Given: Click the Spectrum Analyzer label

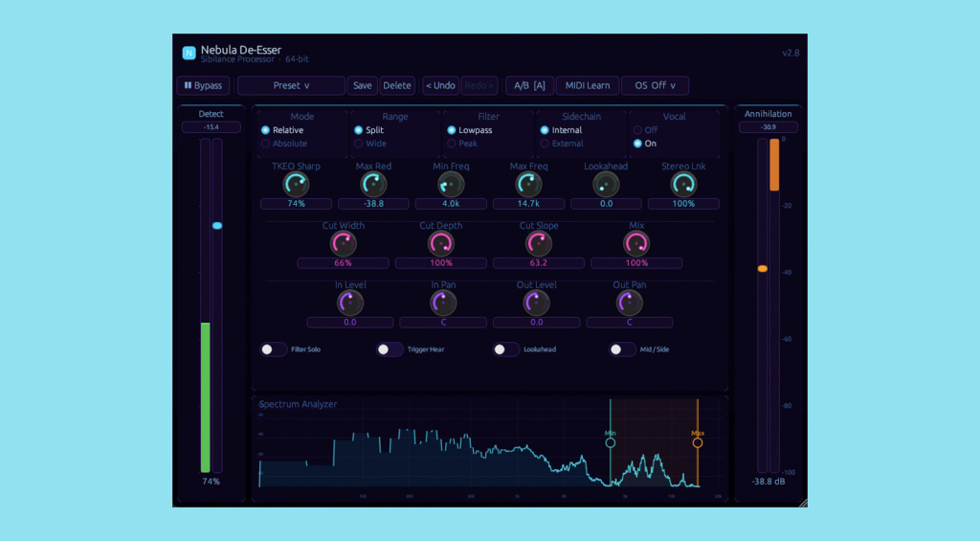Looking at the screenshot, I should point(299,404).
